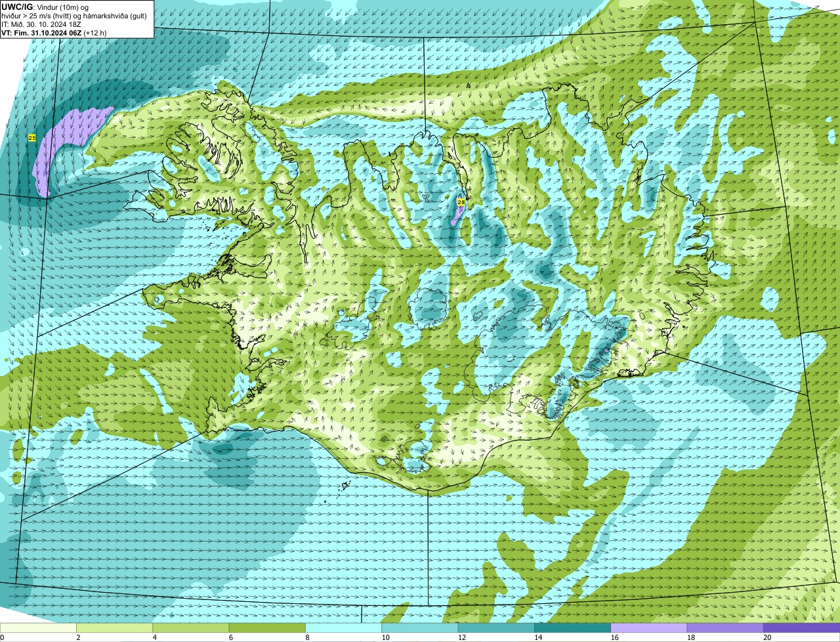Click legend tick label '16'
Viewport: 840px width, 642px height.
coord(614,637)
